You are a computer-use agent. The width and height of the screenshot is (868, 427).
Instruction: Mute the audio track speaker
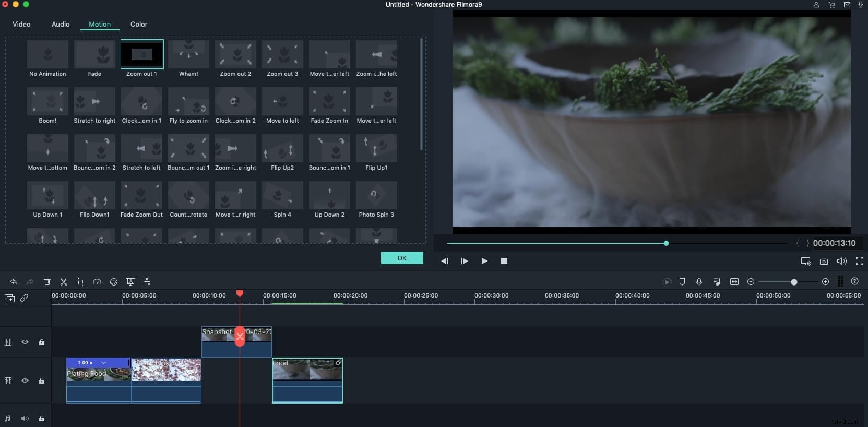click(25, 418)
